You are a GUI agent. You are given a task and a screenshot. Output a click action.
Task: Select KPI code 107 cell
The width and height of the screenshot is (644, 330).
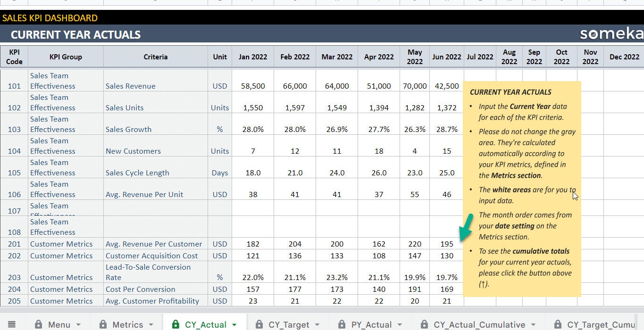(14, 208)
